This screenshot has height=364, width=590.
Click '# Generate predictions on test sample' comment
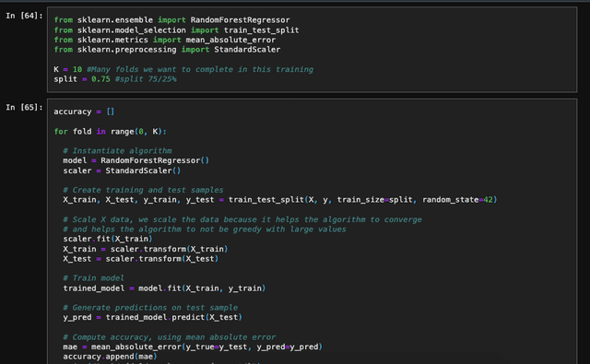150,308
